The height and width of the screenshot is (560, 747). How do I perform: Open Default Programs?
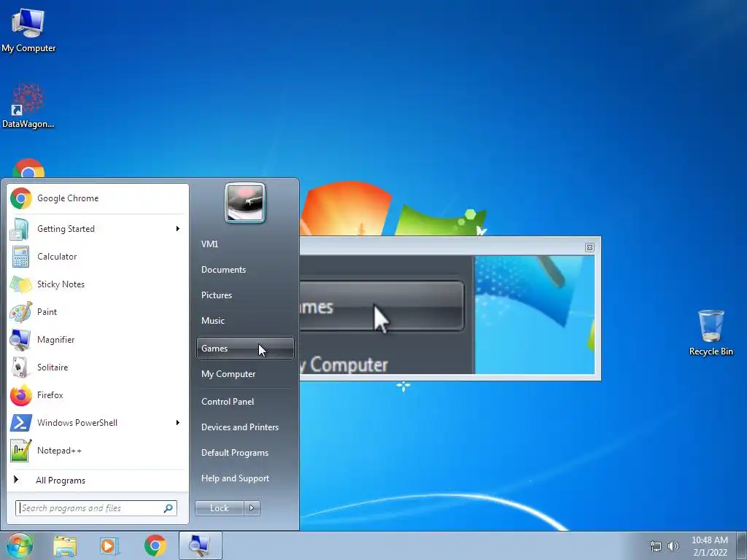pos(245,453)
